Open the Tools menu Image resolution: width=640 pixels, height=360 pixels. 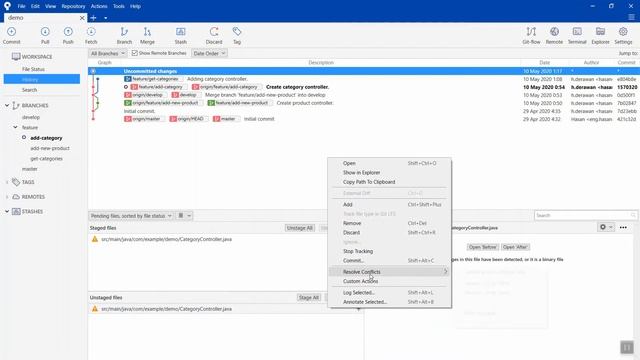point(119,6)
